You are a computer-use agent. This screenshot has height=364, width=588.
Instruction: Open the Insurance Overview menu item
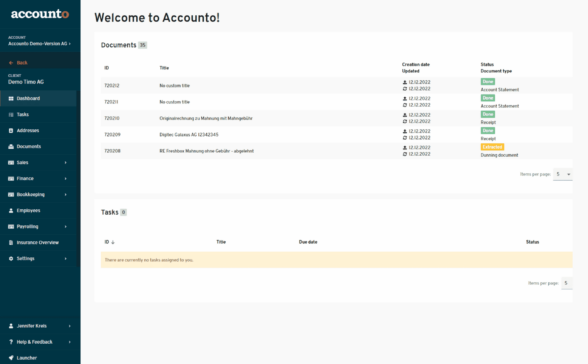(x=38, y=243)
